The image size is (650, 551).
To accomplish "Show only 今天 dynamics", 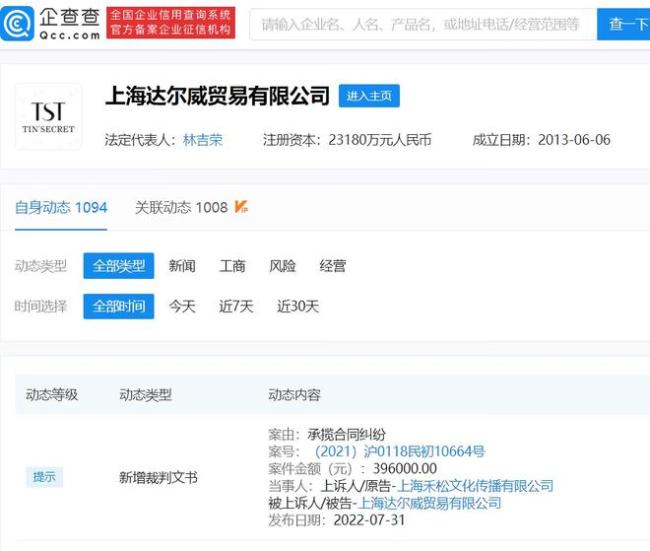I will [x=182, y=306].
